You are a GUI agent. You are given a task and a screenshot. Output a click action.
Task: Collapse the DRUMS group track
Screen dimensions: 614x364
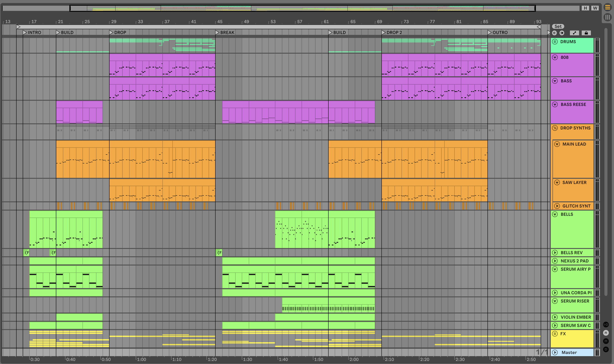pos(555,42)
